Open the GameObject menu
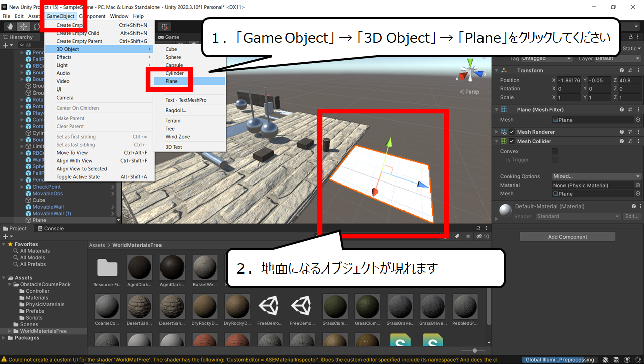644x364 pixels. point(60,16)
